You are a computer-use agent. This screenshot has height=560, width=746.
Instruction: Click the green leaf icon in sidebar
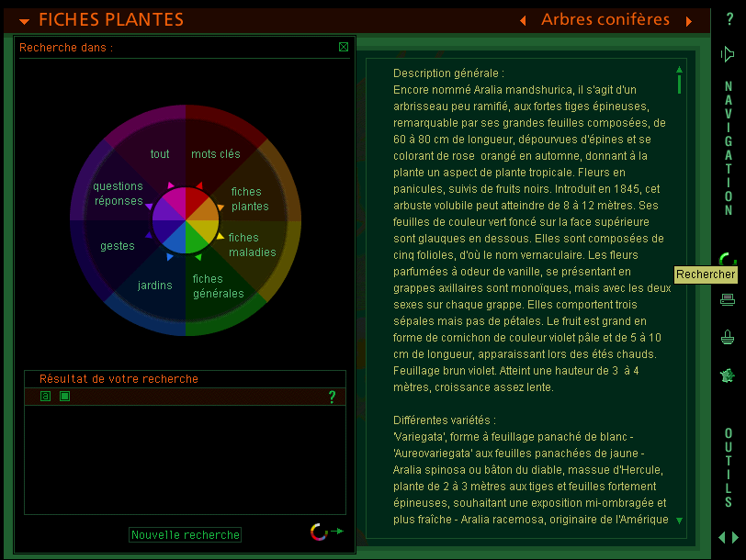(x=728, y=375)
